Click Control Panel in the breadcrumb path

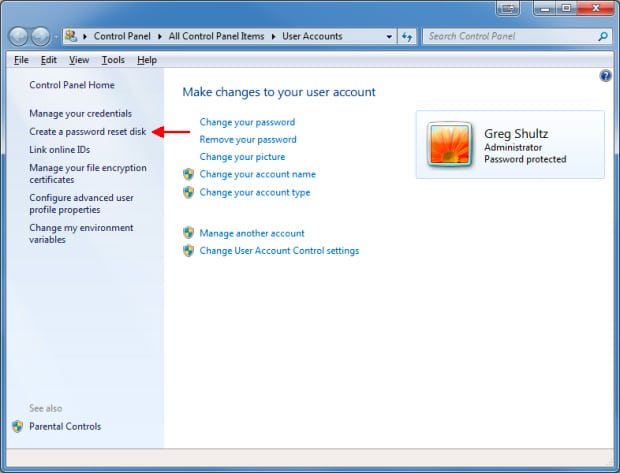[x=122, y=36]
